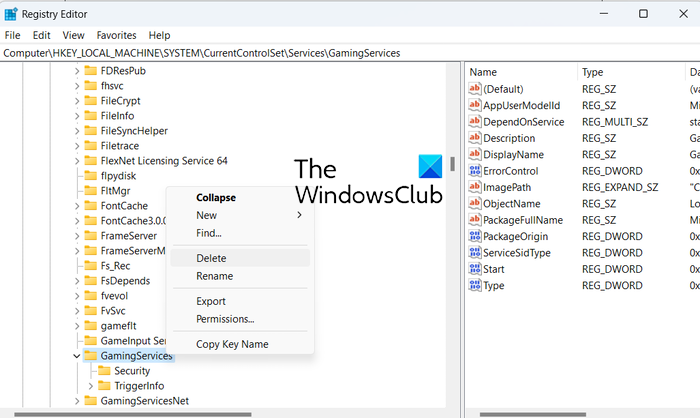Select the FltMgr key
700x418 pixels.
(115, 191)
